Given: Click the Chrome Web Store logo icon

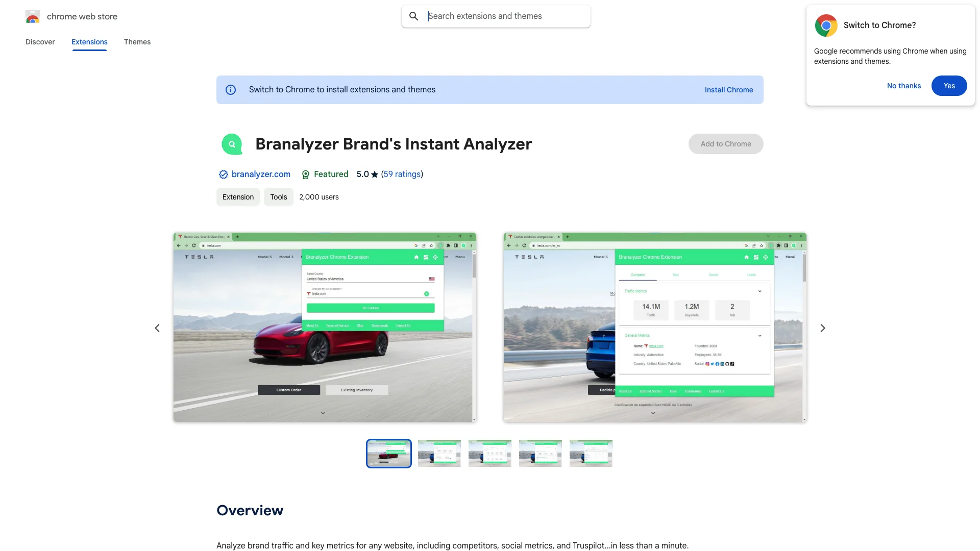Looking at the screenshot, I should click(x=32, y=16).
